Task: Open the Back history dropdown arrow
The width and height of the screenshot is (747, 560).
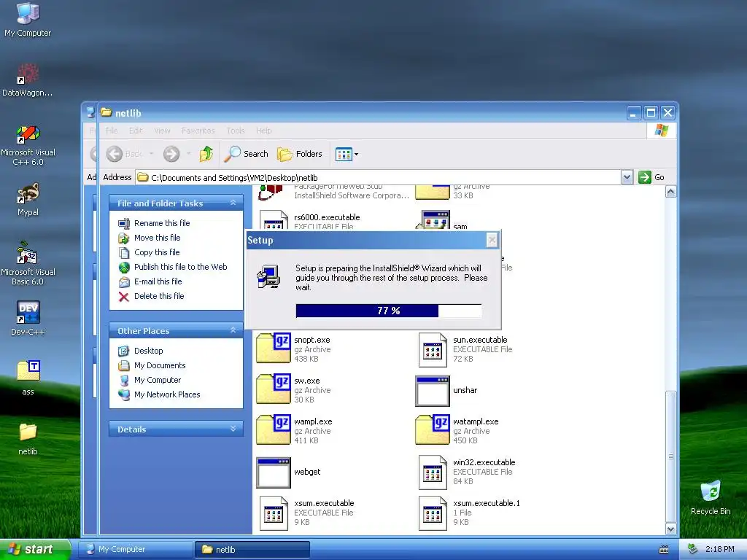Action: pos(152,154)
